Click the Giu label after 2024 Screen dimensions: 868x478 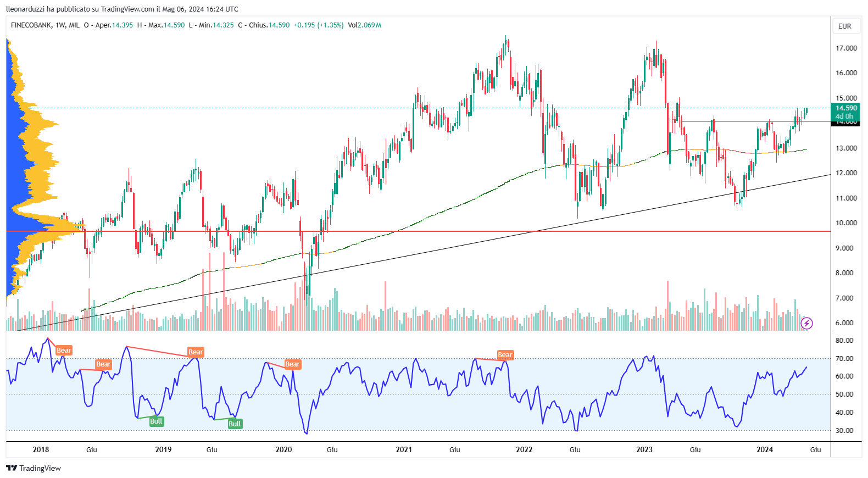point(816,449)
